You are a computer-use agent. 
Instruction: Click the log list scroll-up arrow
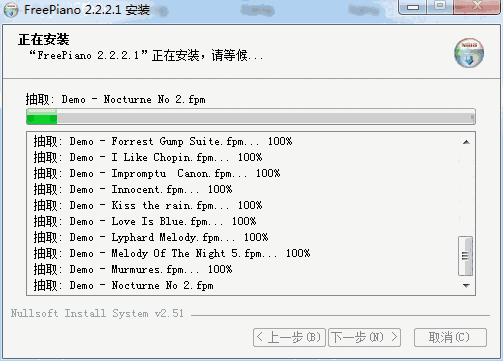[466, 142]
